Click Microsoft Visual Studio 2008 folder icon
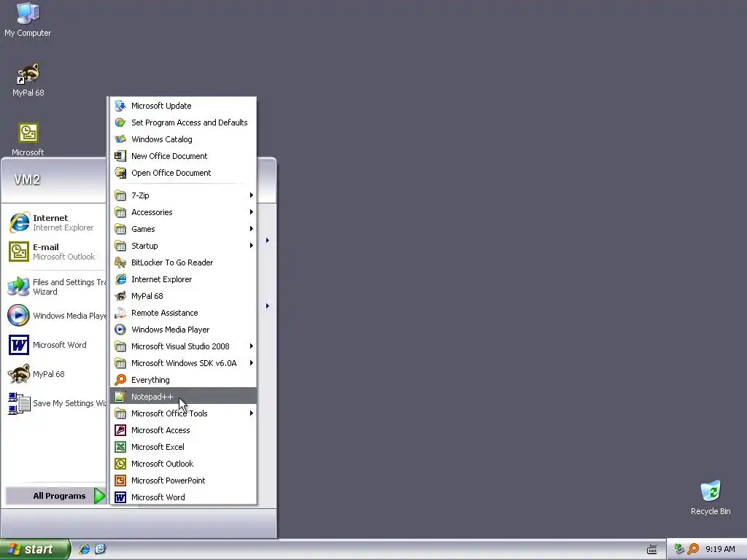747x560 pixels. click(x=120, y=346)
